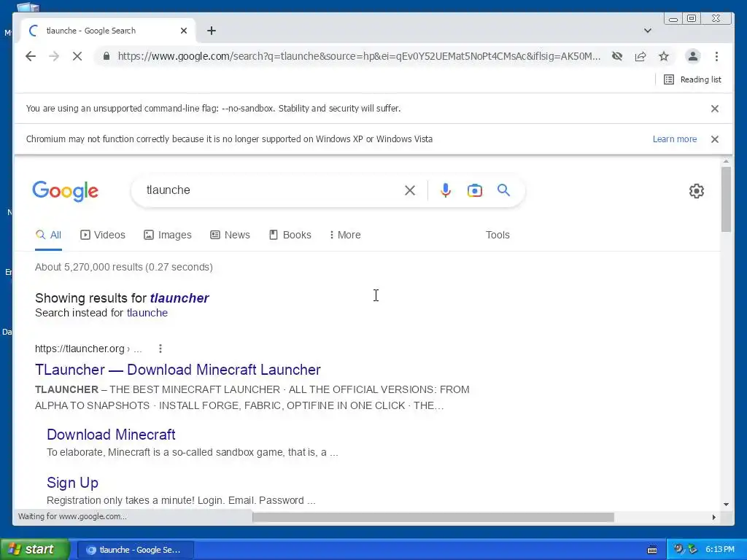This screenshot has width=747, height=560.
Task: Click the on-screen keyboard tray icon
Action: [652, 550]
